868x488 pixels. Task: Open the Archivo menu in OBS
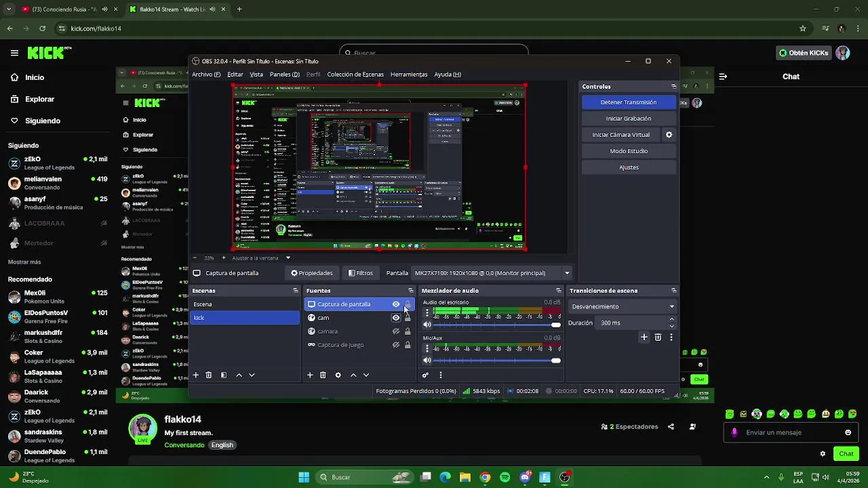pos(206,75)
